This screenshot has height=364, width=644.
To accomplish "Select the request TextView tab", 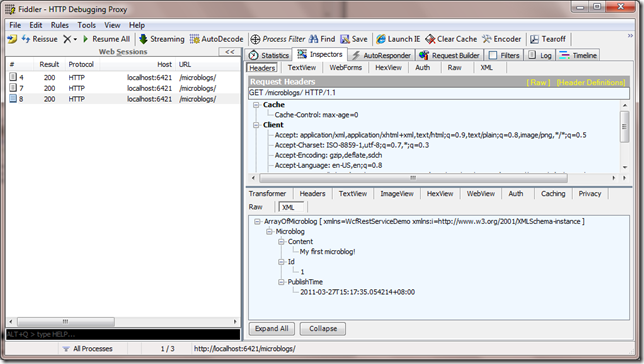I will 302,67.
